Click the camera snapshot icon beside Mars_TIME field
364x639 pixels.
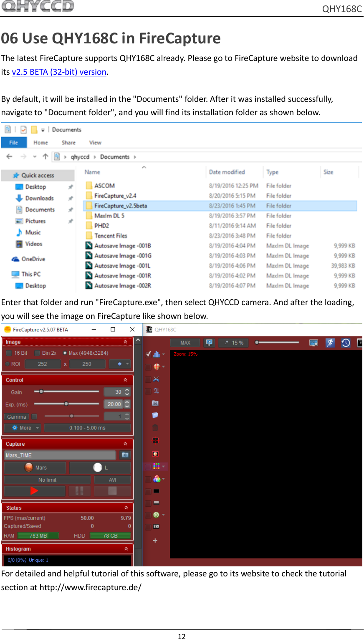pyautogui.click(x=125, y=455)
